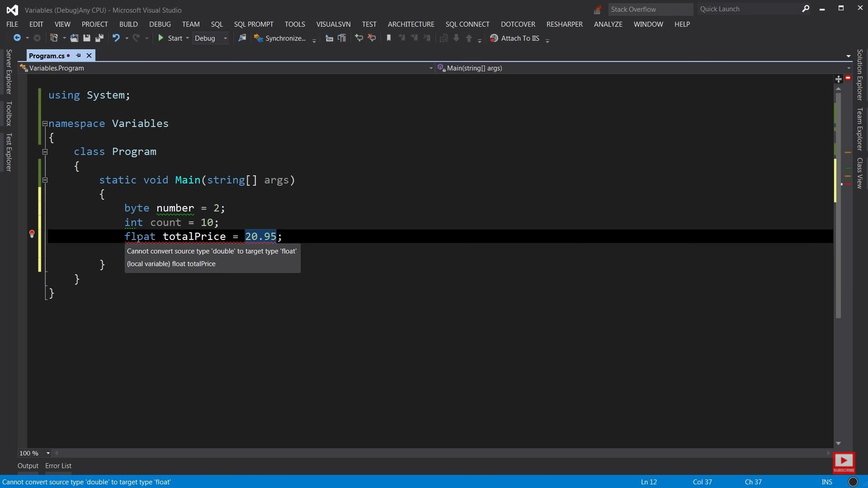Viewport: 868px width, 488px height.
Task: Open the ReSharper menu
Action: click(x=564, y=24)
